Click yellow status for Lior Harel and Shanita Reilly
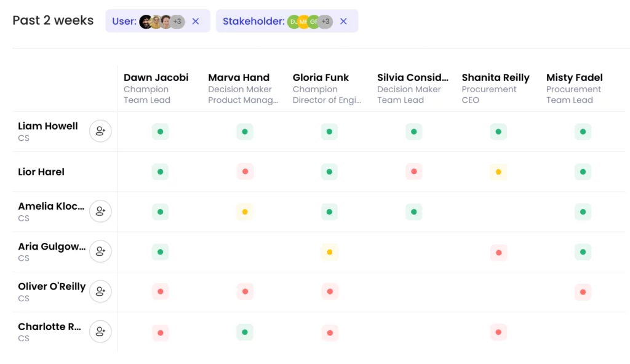 pyautogui.click(x=498, y=172)
